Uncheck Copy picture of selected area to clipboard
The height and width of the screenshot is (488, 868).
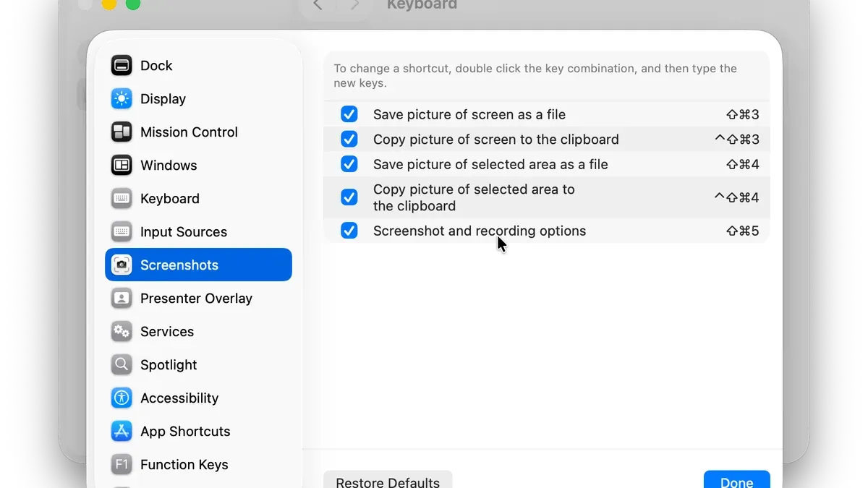[x=349, y=197]
